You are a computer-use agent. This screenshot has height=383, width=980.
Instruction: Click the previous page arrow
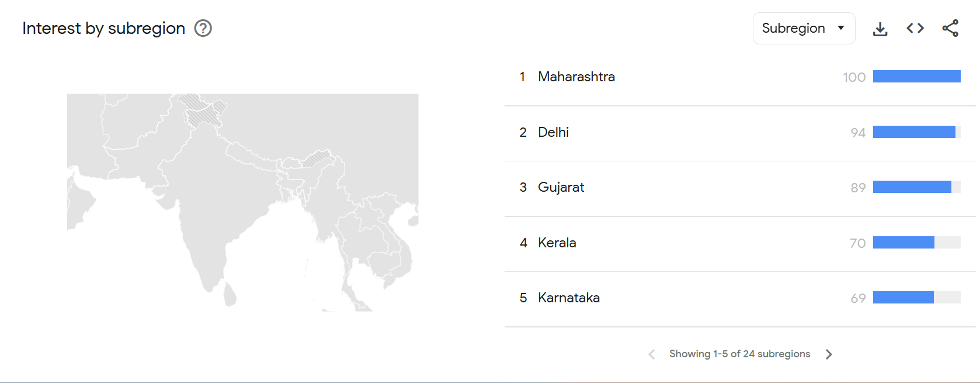pyautogui.click(x=652, y=354)
